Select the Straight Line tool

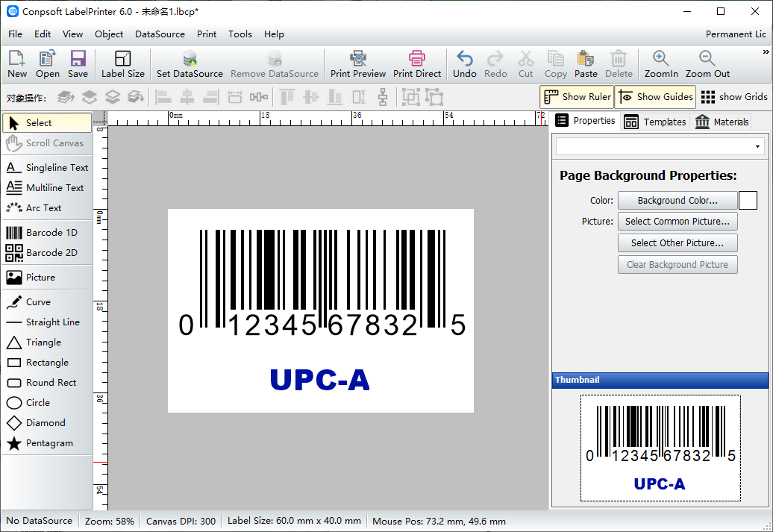(47, 322)
